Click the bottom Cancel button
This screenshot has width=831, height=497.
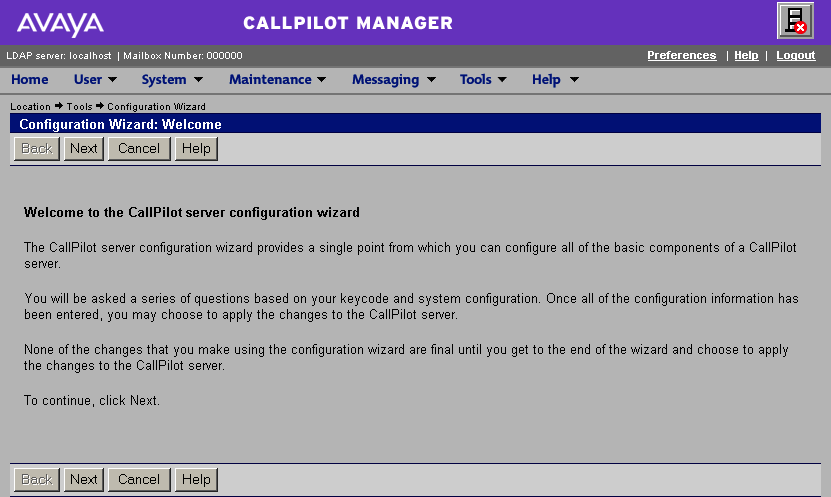coord(139,480)
